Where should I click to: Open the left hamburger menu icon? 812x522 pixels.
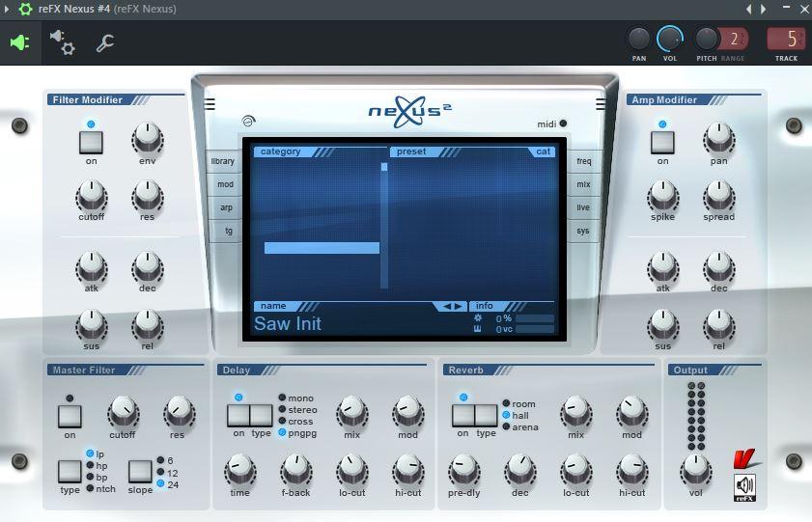[210, 105]
